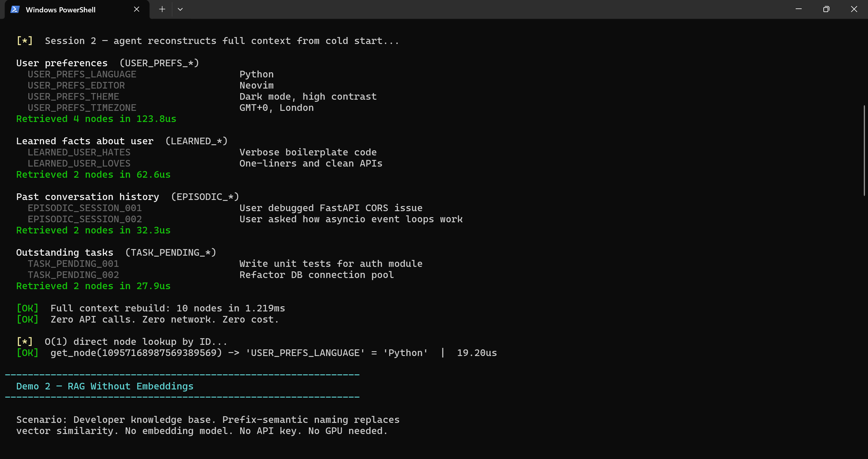868x459 pixels.
Task: Click the EPISODIC_SESSION_002 entry
Action: point(85,219)
